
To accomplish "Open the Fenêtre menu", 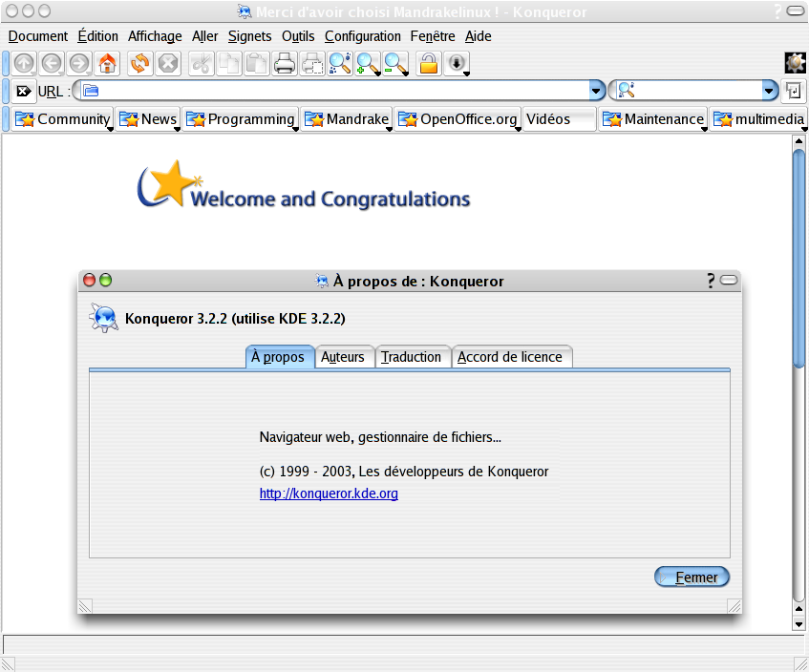I will coord(433,36).
